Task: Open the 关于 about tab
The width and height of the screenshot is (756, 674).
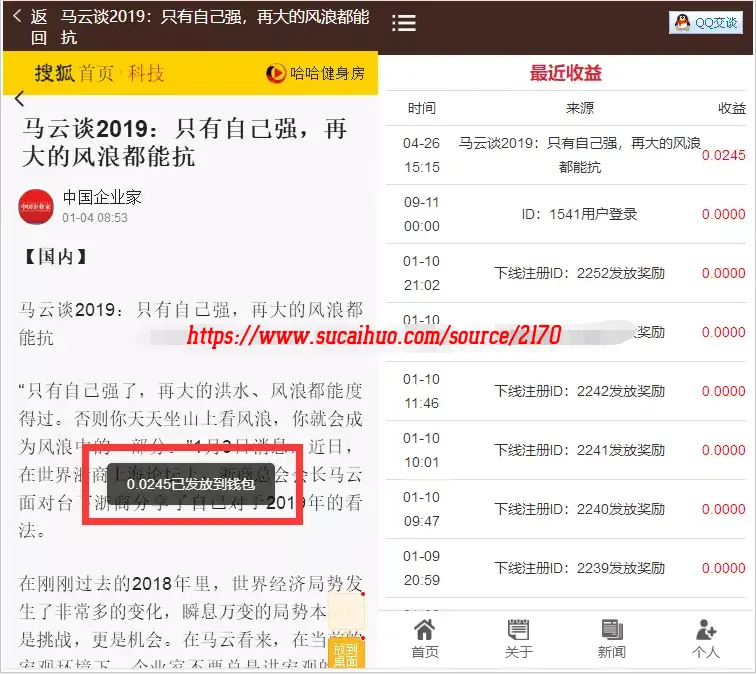Action: [518, 639]
